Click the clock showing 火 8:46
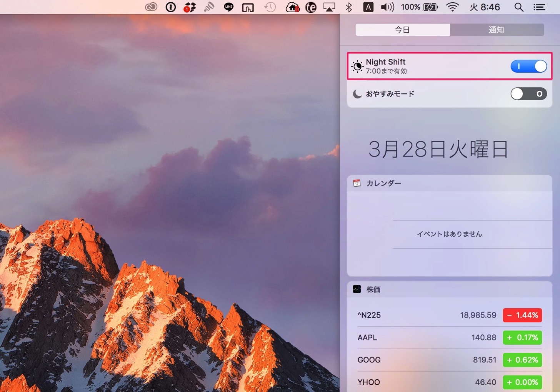560x392 pixels. coord(485,7)
